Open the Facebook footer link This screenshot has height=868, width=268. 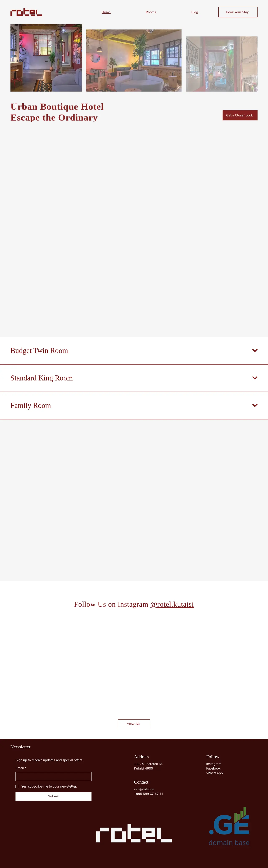point(213,769)
